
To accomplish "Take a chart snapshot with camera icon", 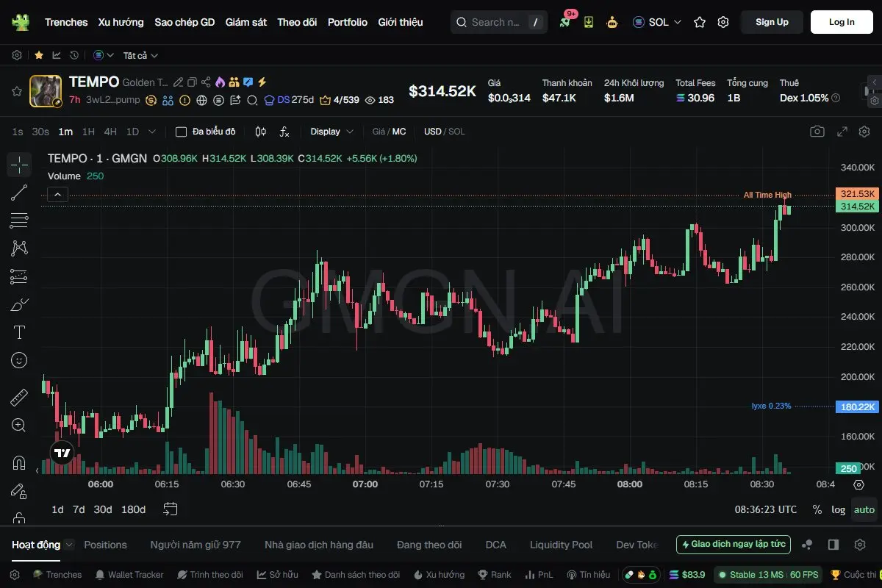I will point(817,132).
